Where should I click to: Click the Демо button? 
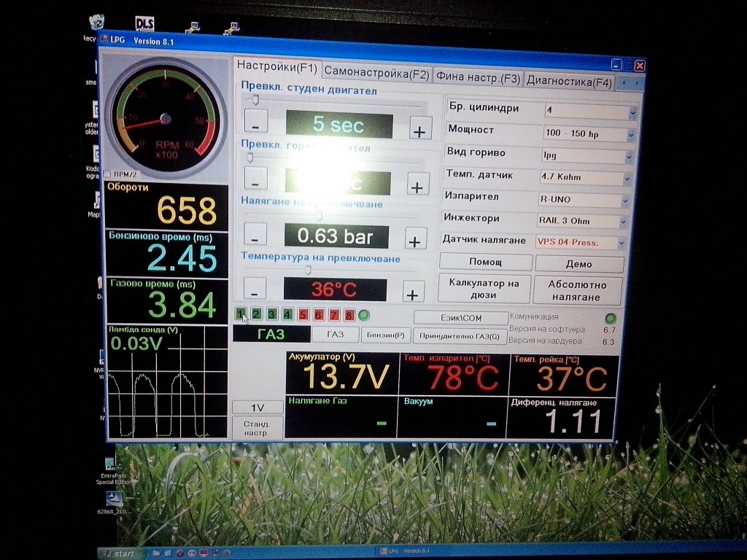coord(578,264)
